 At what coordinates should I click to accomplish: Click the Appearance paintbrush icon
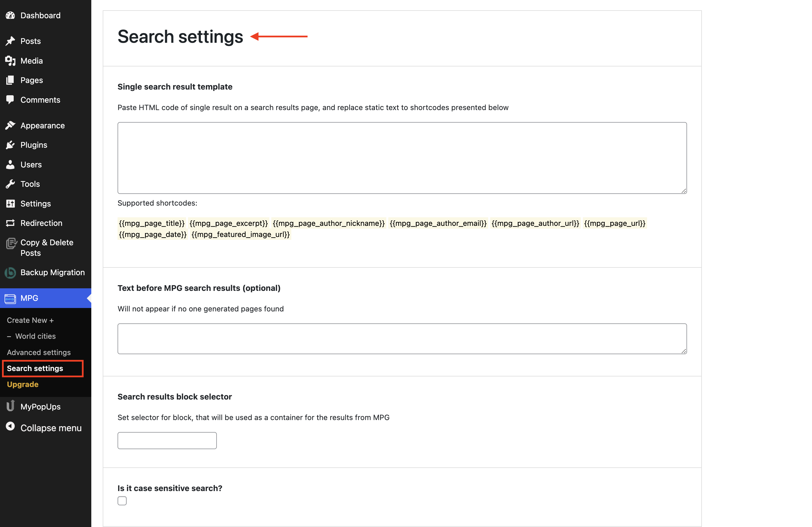[10, 125]
